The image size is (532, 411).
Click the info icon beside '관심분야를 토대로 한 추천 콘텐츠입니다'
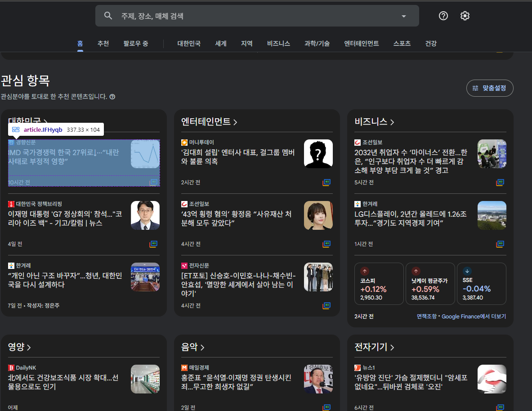(112, 97)
